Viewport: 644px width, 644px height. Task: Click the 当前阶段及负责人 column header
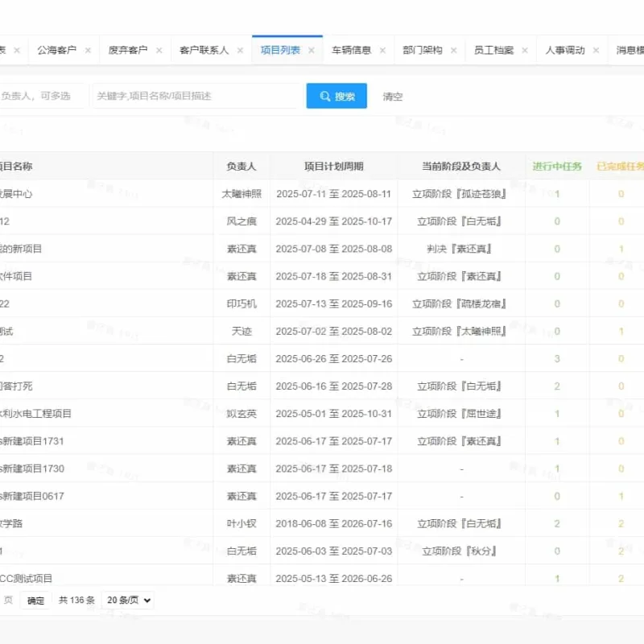tap(460, 167)
